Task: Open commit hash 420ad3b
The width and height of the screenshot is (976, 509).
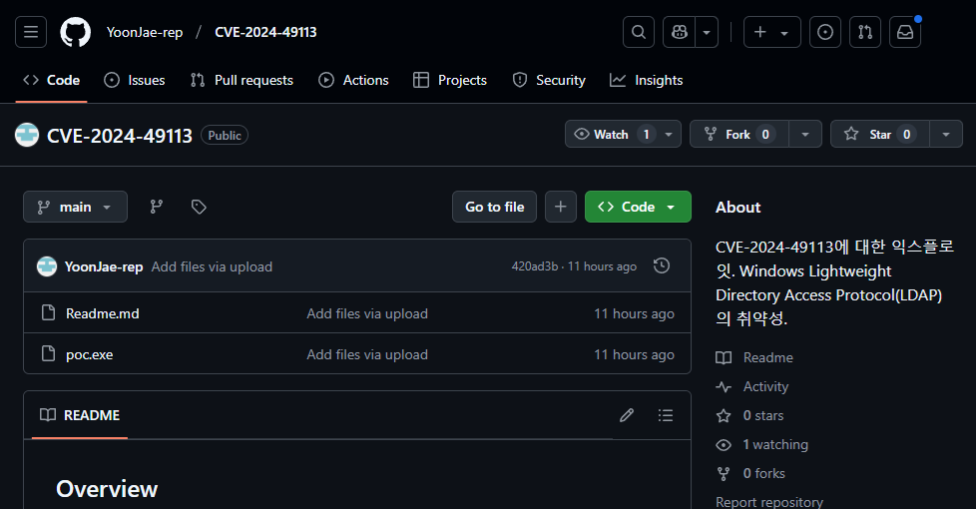Action: 535,266
